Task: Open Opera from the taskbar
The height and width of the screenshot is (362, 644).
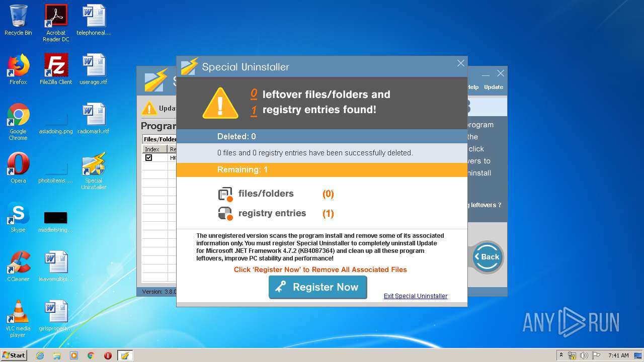Action: [108, 355]
